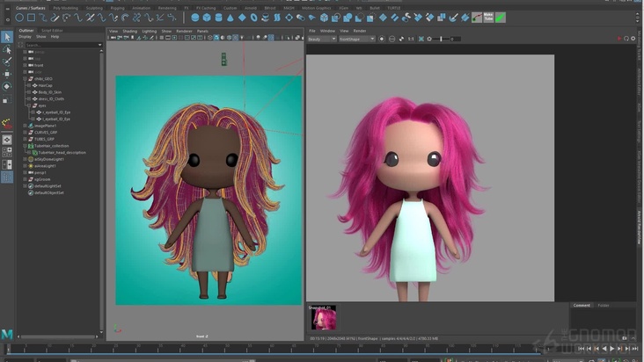
Task: Select the TUBES_GRP node in Outliner
Action: point(44,139)
